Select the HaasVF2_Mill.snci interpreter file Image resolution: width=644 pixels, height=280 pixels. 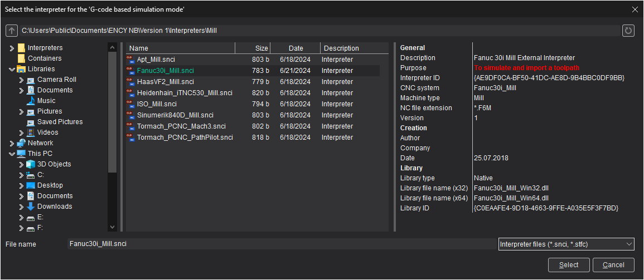tap(165, 82)
